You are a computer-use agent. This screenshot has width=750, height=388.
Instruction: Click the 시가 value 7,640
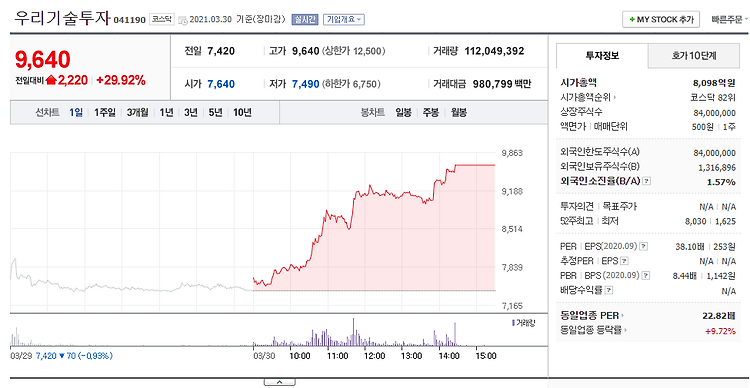coord(221,84)
